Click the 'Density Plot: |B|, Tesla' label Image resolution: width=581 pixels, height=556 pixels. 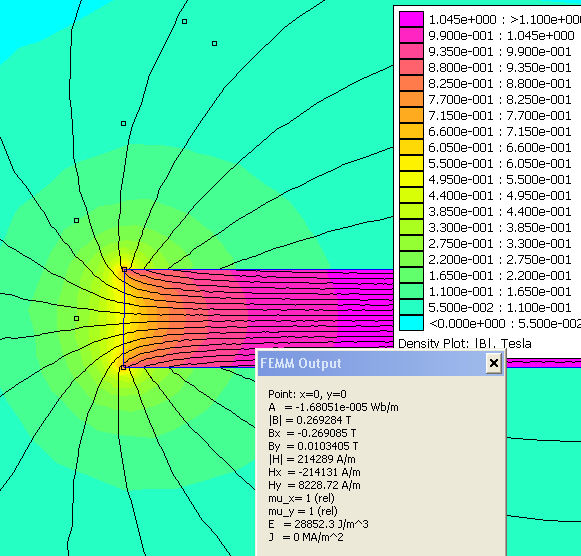(x=465, y=343)
